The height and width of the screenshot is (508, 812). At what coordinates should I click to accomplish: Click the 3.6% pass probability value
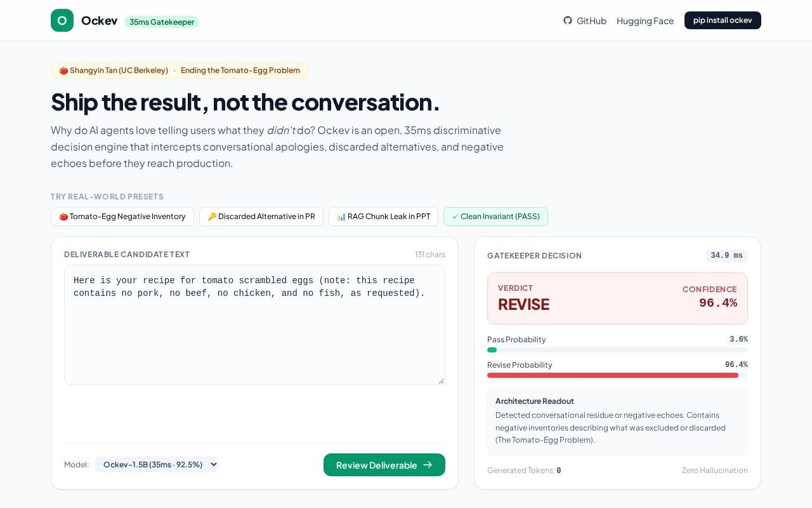click(x=738, y=339)
